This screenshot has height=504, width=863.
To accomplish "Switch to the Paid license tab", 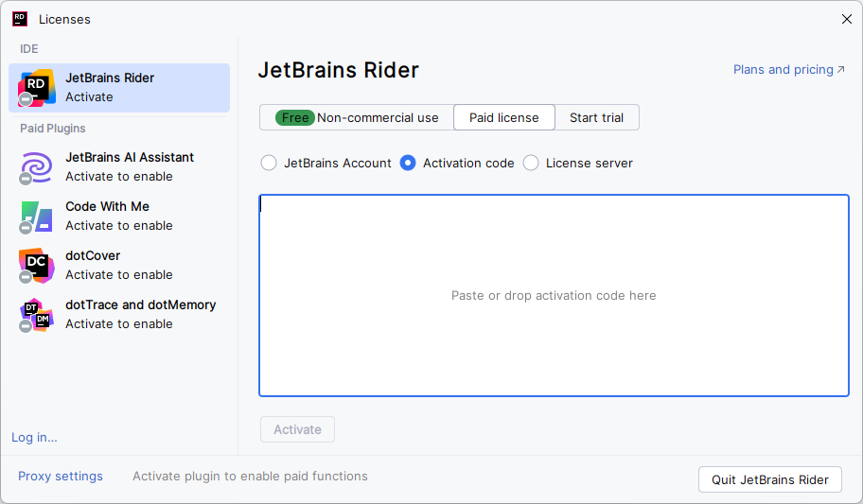I will click(503, 117).
